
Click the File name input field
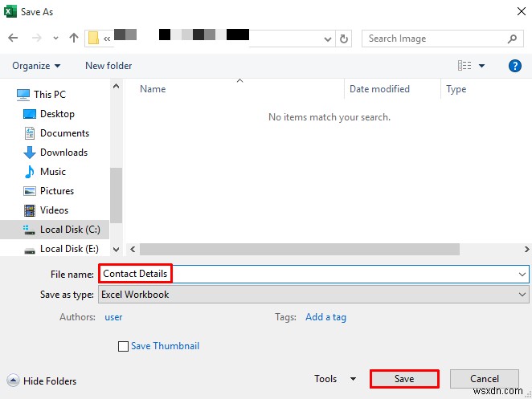[x=314, y=274]
